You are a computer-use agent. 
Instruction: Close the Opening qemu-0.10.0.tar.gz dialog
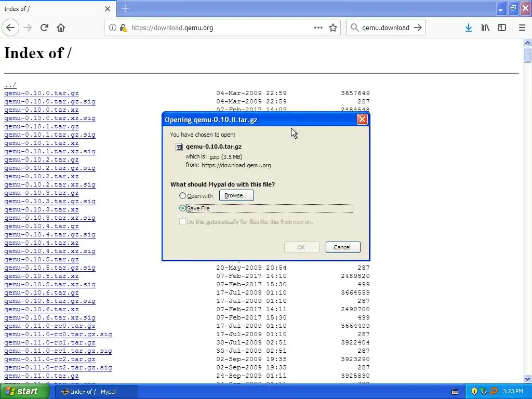pyautogui.click(x=362, y=119)
